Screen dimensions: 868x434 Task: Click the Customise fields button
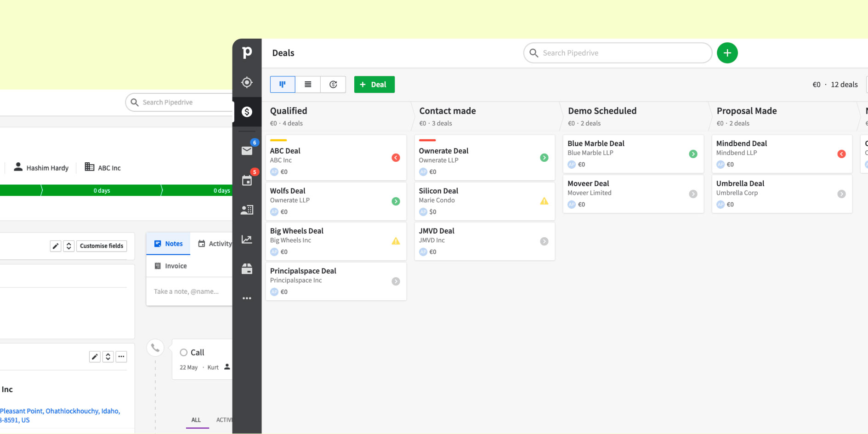coord(102,246)
